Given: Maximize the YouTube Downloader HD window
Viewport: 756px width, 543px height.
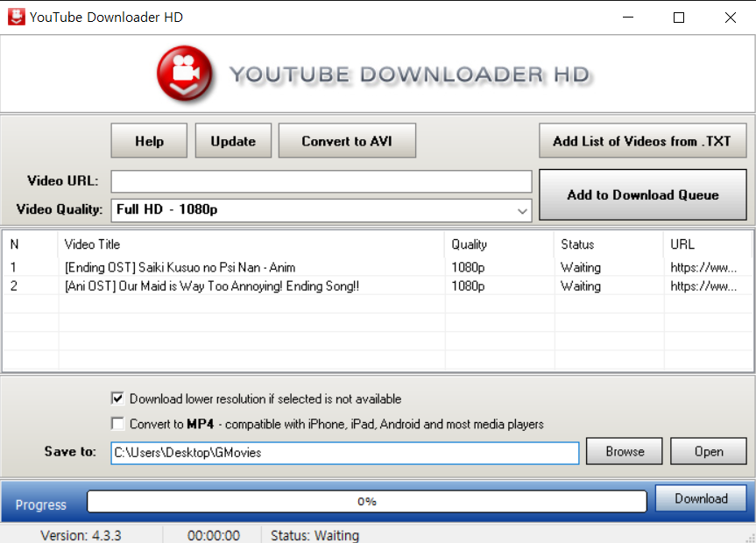Looking at the screenshot, I should [x=679, y=18].
